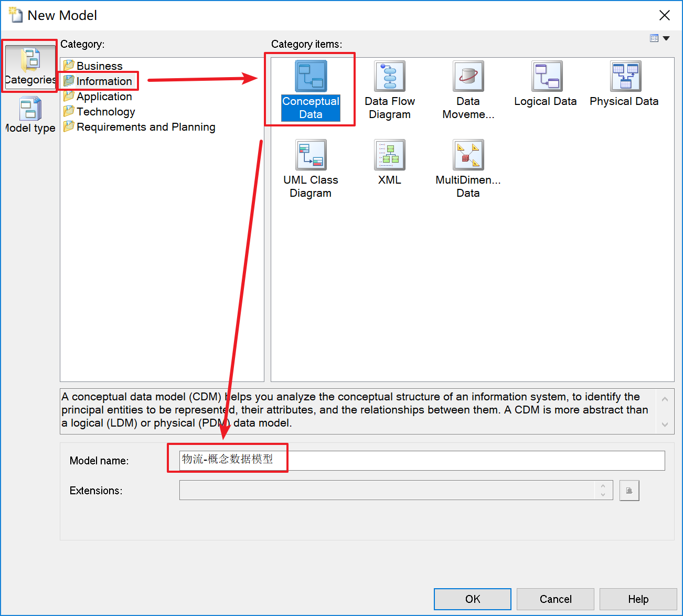Pick the Data Movement model icon

(468, 76)
